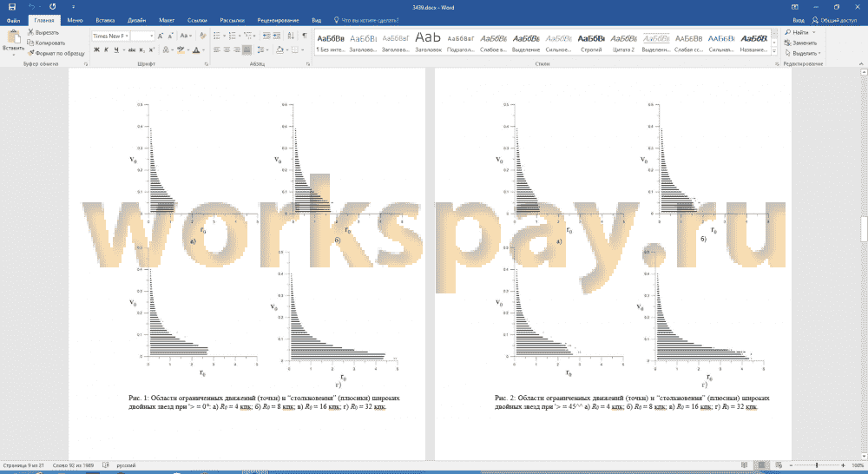Click the bulleted list icon

click(x=217, y=36)
